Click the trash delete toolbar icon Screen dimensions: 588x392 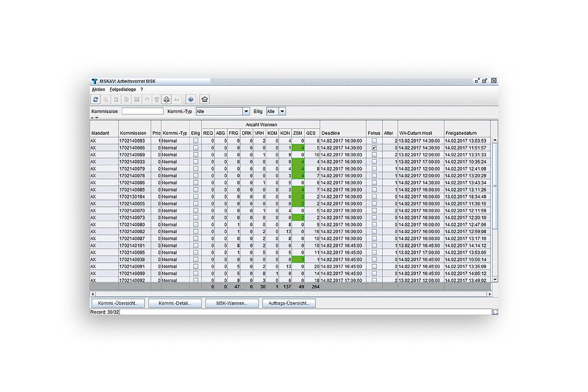point(157,99)
